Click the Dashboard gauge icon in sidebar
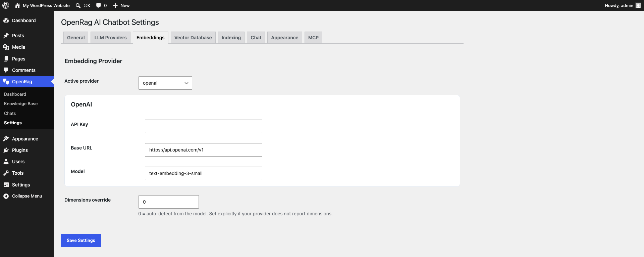The width and height of the screenshot is (644, 257). (x=6, y=20)
